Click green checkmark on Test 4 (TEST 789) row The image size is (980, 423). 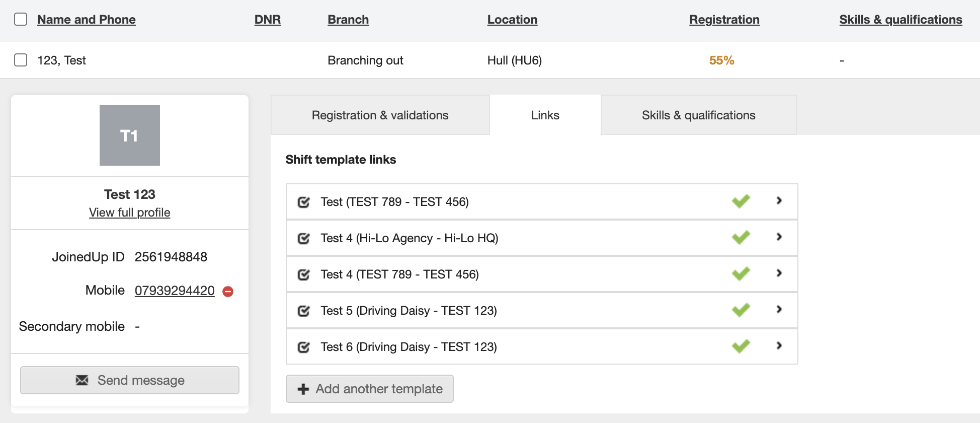[x=741, y=273]
